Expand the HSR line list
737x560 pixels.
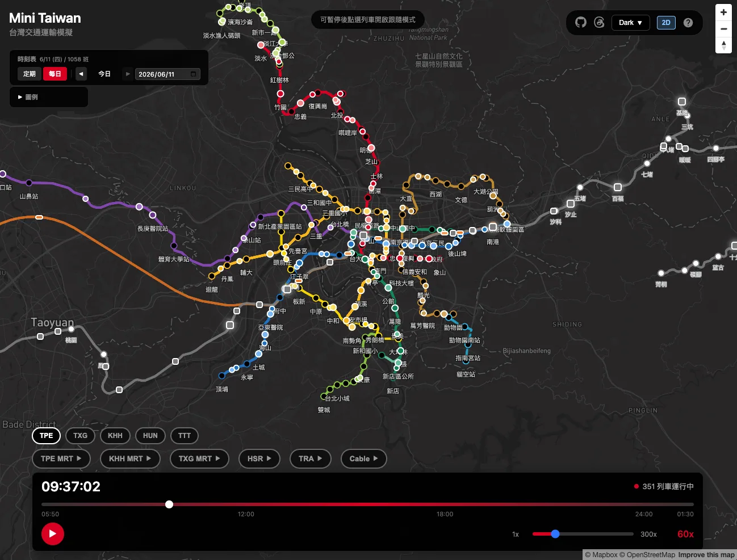(x=259, y=458)
